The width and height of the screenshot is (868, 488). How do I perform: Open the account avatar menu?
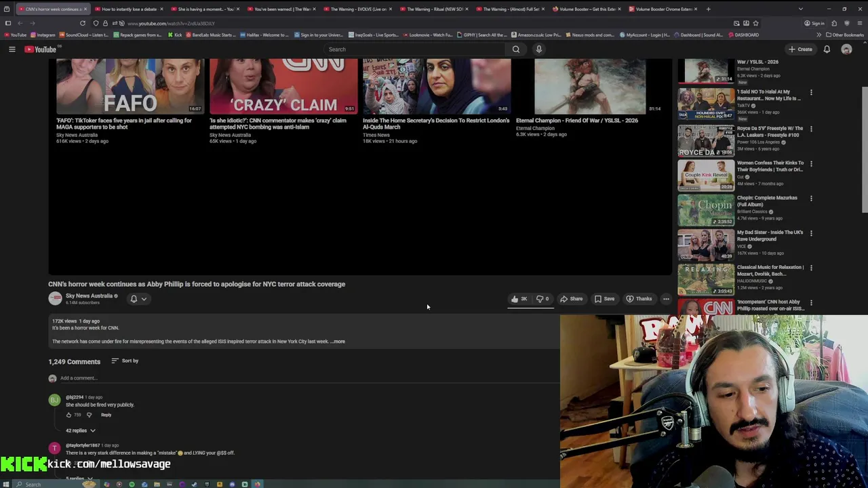(x=846, y=49)
